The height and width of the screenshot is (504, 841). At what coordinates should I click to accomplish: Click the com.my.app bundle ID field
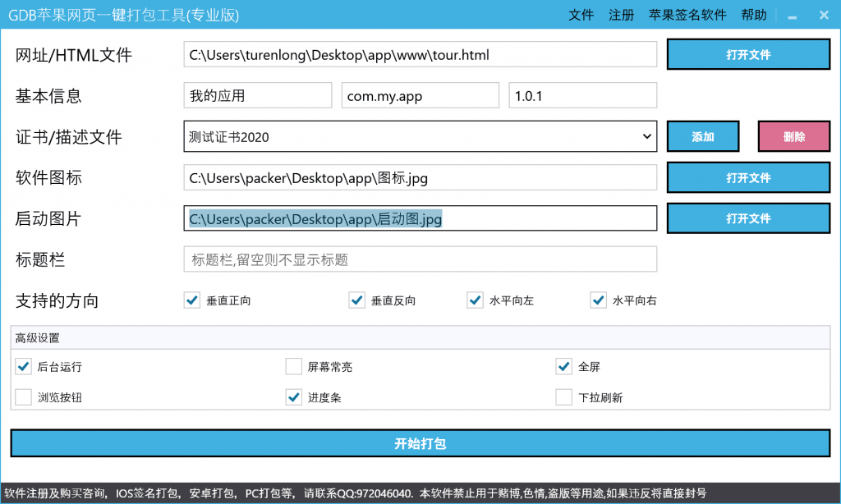420,96
